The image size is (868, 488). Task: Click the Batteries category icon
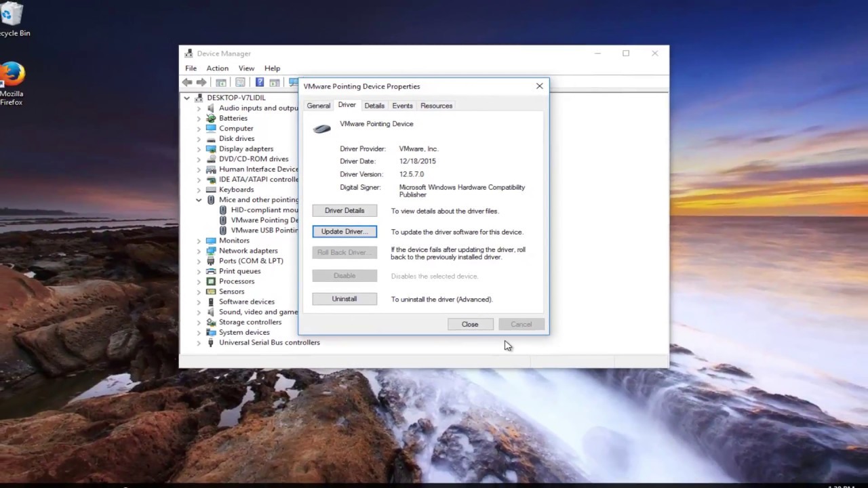pyautogui.click(x=211, y=118)
